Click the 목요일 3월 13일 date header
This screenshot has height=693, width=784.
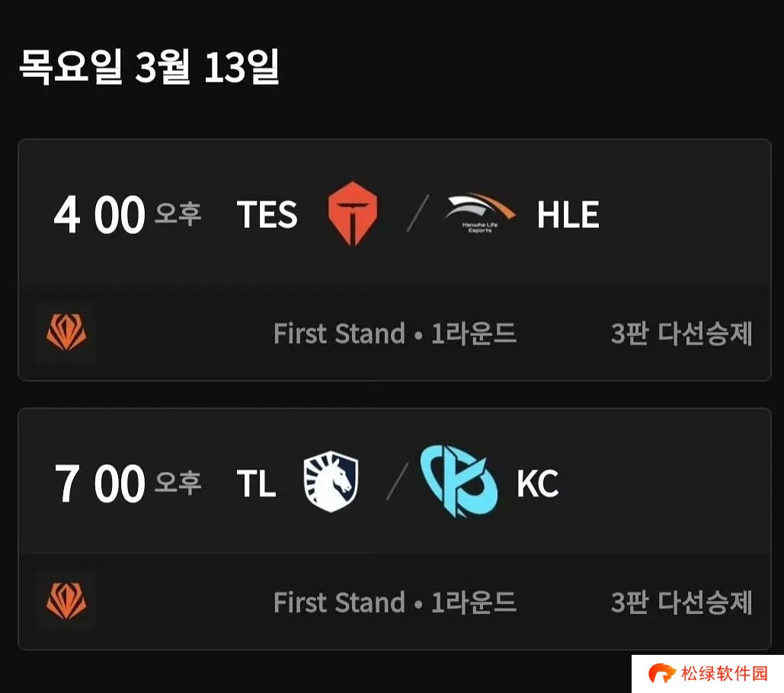point(149,67)
